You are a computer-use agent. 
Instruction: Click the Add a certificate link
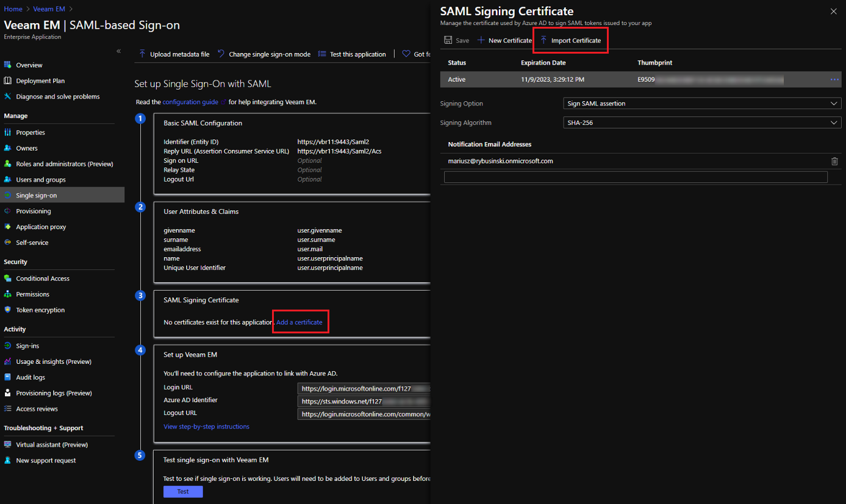pos(299,322)
